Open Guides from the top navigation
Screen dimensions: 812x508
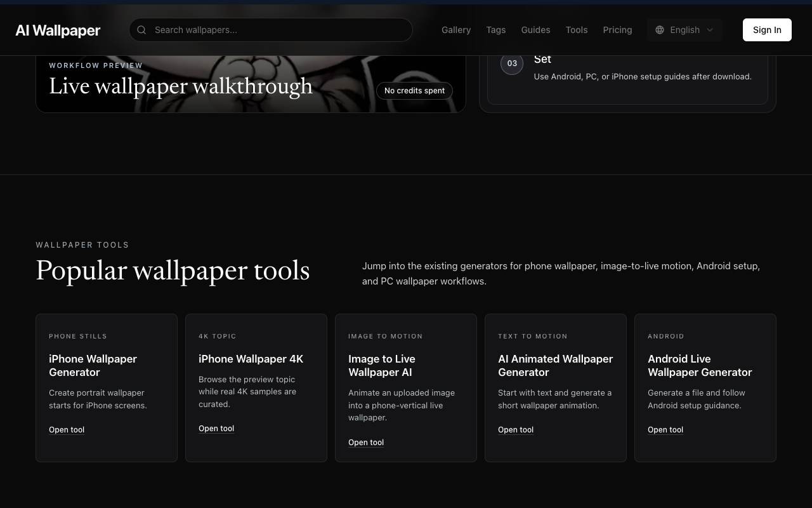tap(535, 30)
